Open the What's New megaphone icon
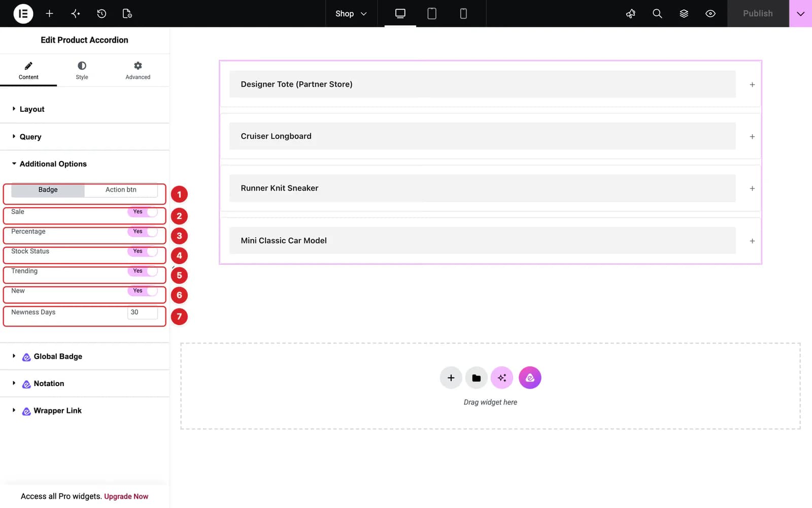Screen dimensions: 812x508 point(631,14)
